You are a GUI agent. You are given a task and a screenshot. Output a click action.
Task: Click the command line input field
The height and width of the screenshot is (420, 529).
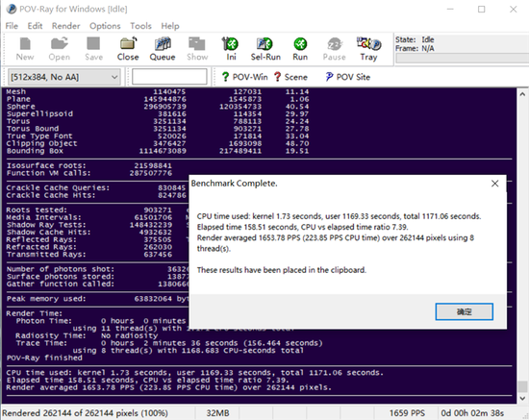(169, 77)
